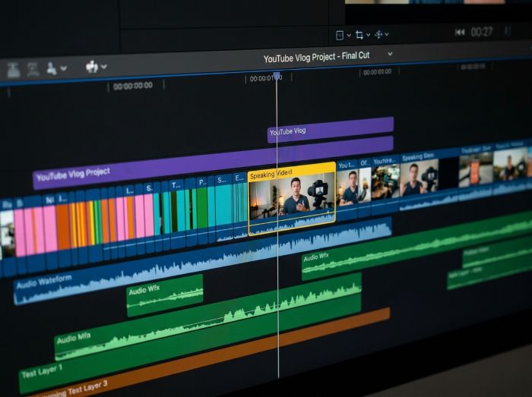Click the YouTube Vlog Project - Final Cut title

tap(316, 57)
